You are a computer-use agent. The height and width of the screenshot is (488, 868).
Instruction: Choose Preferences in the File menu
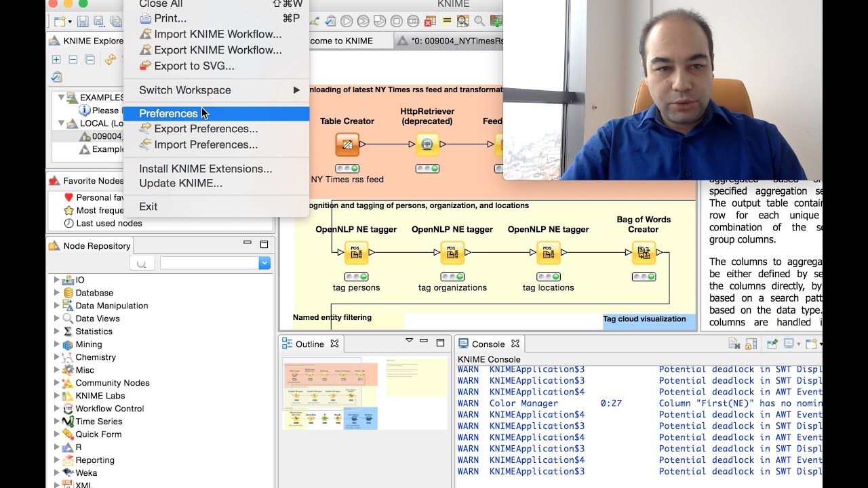216,113
